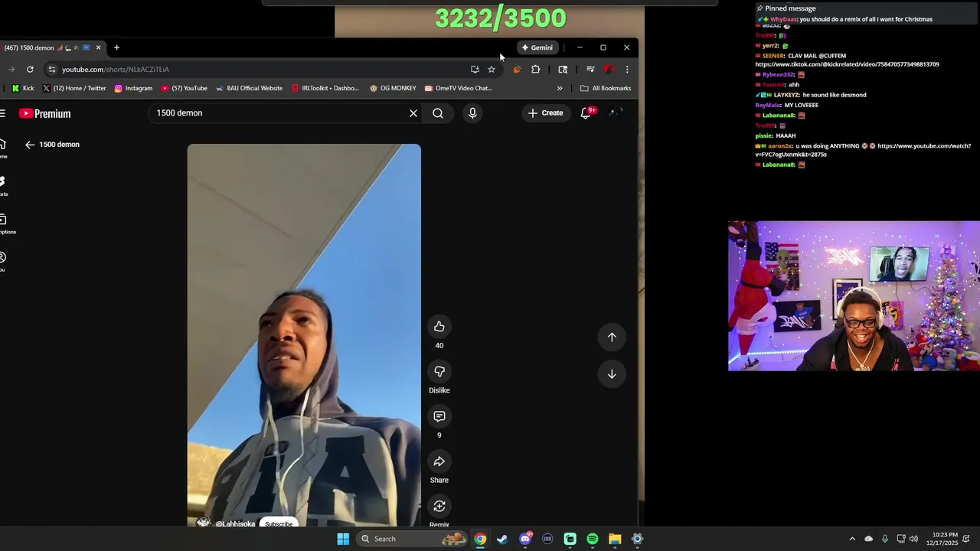980x551 pixels.
Task: Submit search with magnifying glass icon
Action: coord(438,113)
